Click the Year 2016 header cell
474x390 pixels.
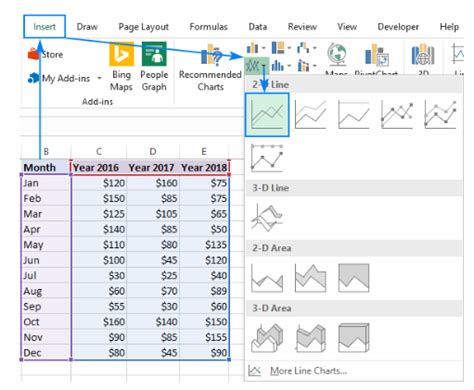point(99,167)
